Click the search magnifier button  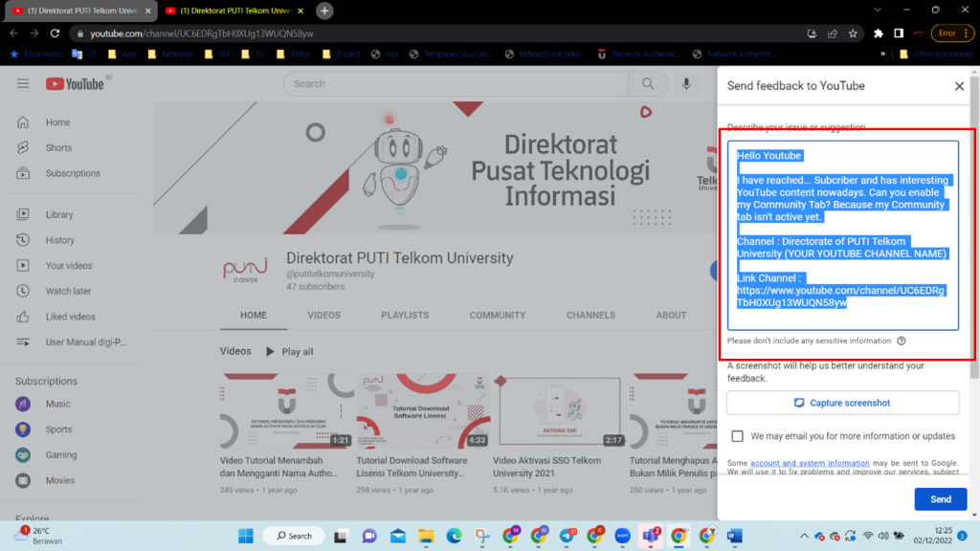pos(648,84)
